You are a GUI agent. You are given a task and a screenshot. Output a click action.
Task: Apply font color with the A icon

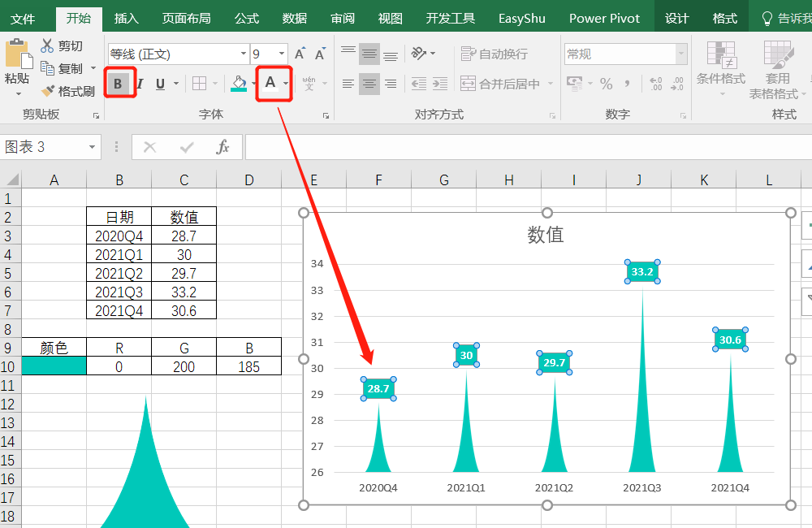270,83
